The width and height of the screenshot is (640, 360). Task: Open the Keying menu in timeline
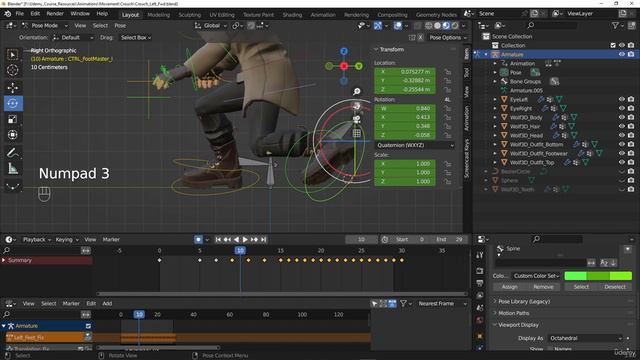coord(67,240)
